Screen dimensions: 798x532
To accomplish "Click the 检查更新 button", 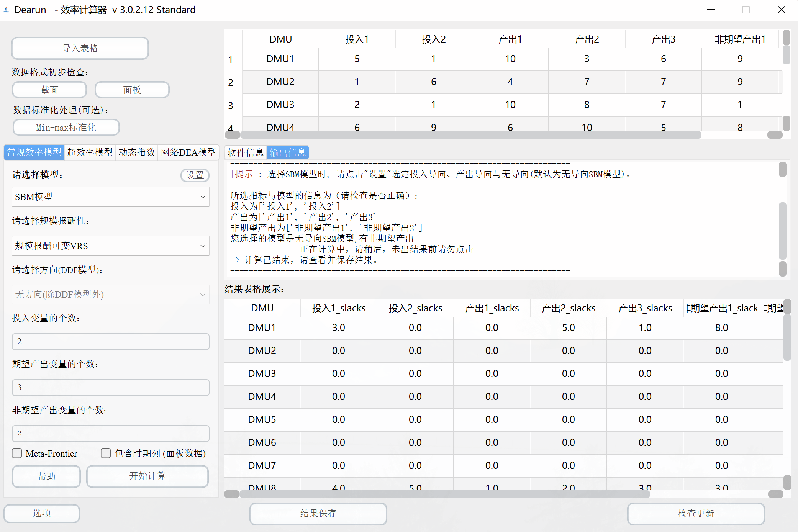I will click(695, 513).
